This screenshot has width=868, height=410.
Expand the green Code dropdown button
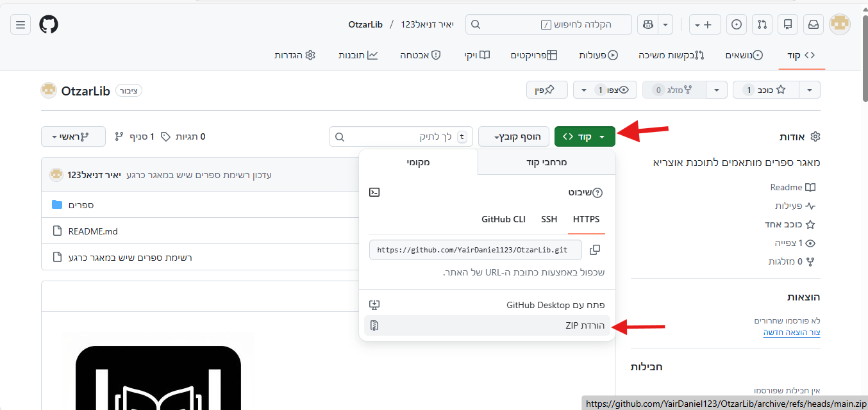(584, 137)
